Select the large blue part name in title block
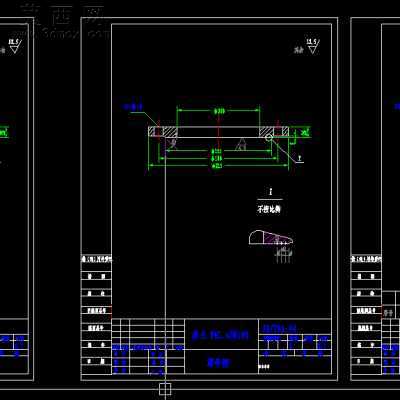The height and width of the screenshot is (400, 400). click(221, 335)
